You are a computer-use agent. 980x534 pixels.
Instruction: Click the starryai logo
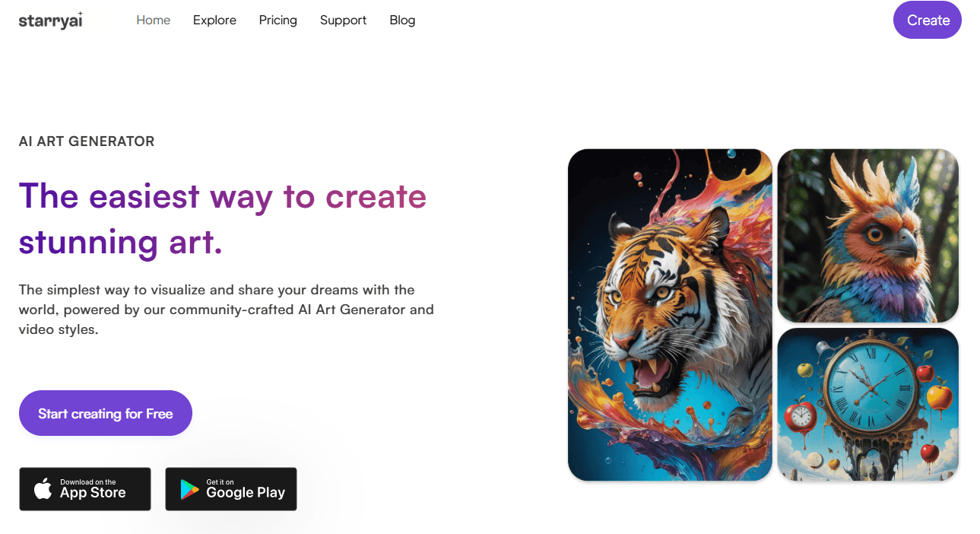click(x=50, y=20)
